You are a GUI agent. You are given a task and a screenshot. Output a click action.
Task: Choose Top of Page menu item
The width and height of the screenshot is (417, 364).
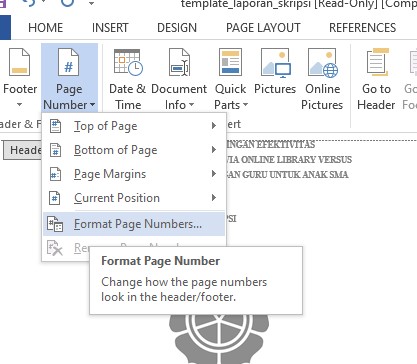pos(134,126)
